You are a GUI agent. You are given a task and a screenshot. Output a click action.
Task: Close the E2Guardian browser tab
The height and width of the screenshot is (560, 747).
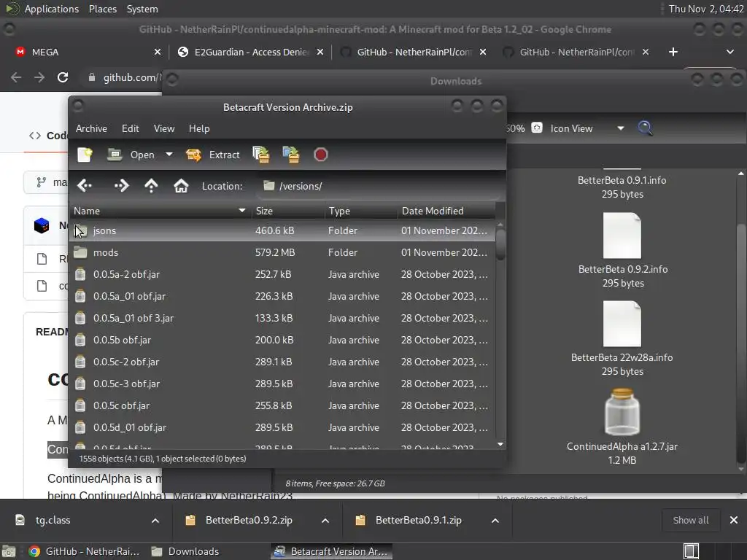pos(320,52)
